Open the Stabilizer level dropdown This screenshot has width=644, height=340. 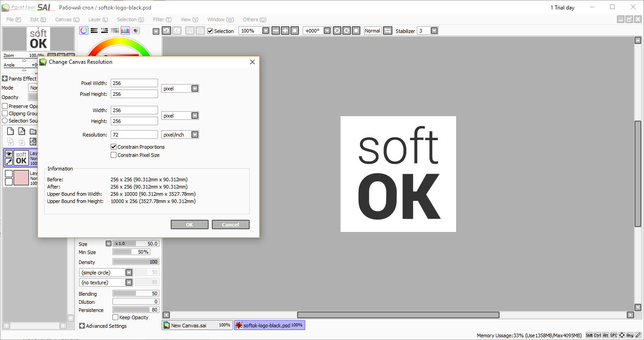click(x=434, y=31)
